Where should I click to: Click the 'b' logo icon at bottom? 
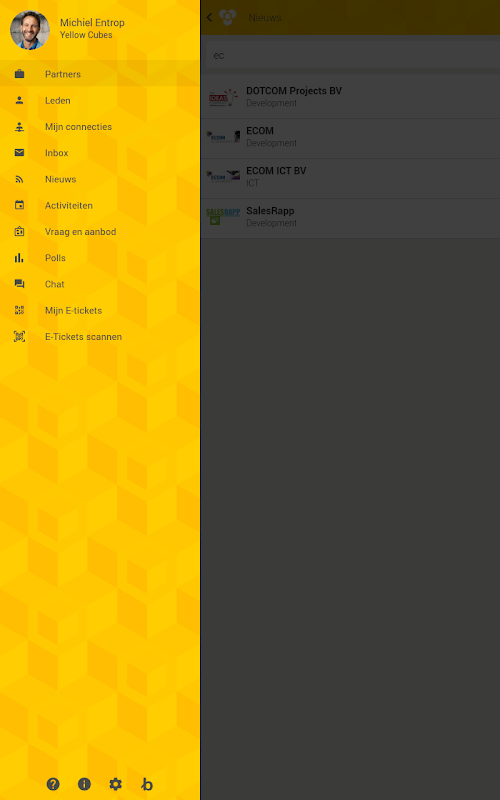point(147,784)
